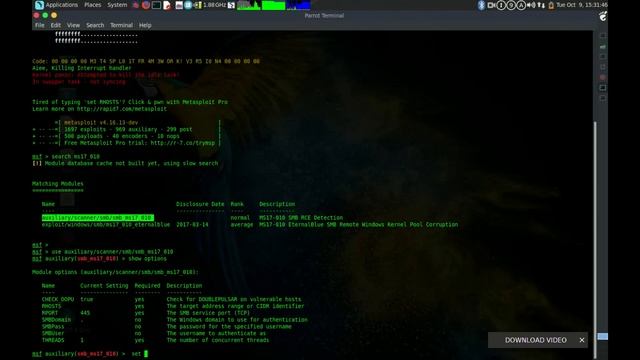The image size is (640, 360).
Task: Open the Edit menu
Action: pos(56,25)
